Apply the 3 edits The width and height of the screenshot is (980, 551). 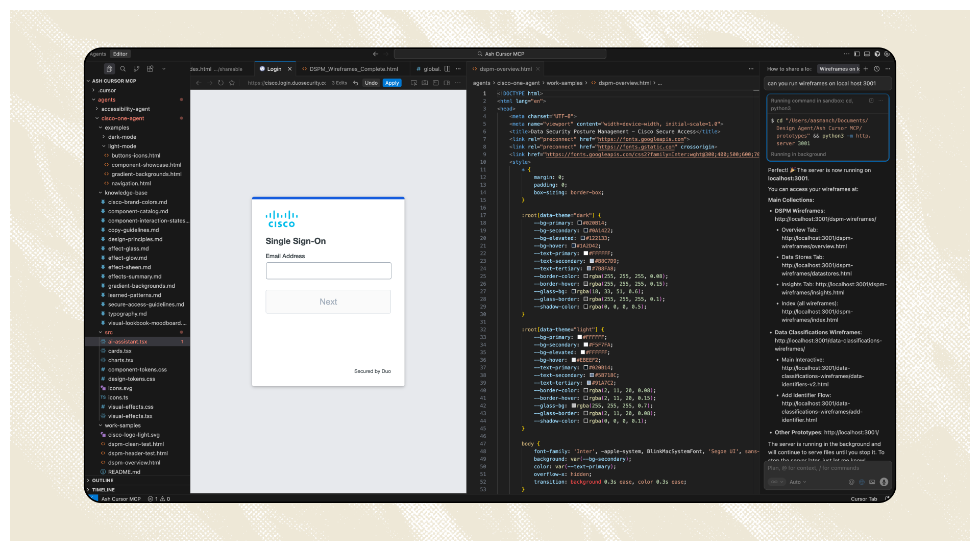tap(392, 83)
